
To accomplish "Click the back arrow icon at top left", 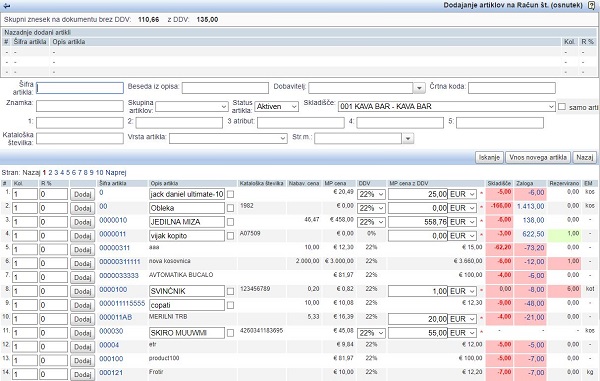I will pyautogui.click(x=6, y=6).
